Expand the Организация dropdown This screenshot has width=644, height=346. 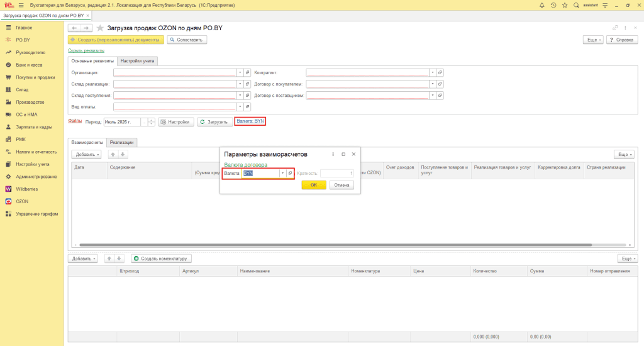[x=240, y=72]
